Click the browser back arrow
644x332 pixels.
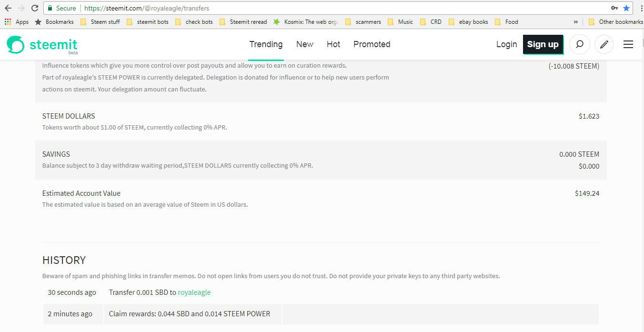click(x=8, y=8)
